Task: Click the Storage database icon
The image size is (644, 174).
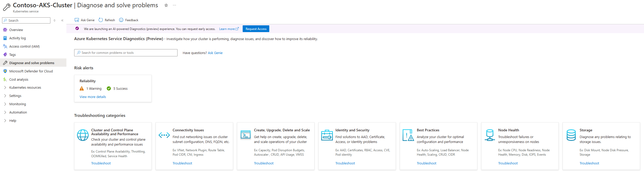Action: click(571, 135)
